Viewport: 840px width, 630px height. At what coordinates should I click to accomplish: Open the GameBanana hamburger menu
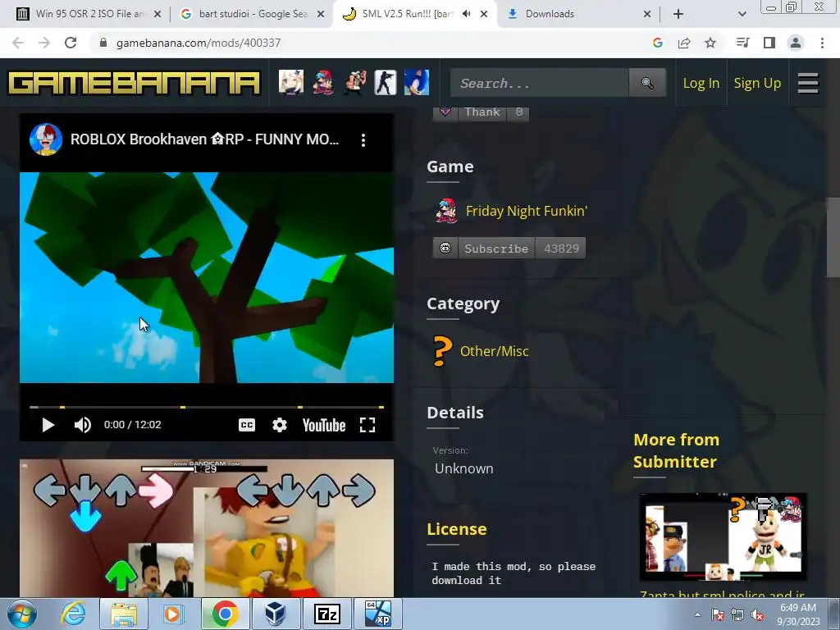[x=808, y=83]
